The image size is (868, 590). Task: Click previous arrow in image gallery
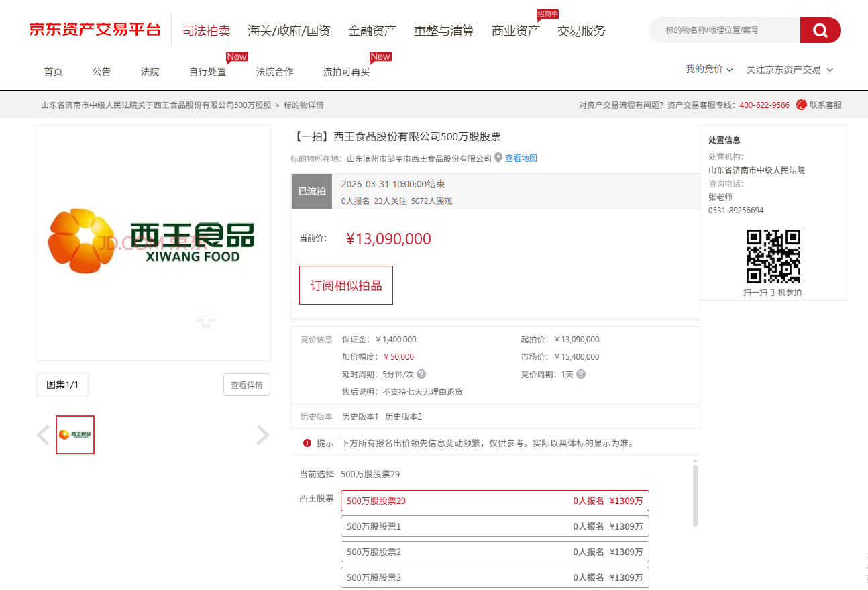[44, 435]
